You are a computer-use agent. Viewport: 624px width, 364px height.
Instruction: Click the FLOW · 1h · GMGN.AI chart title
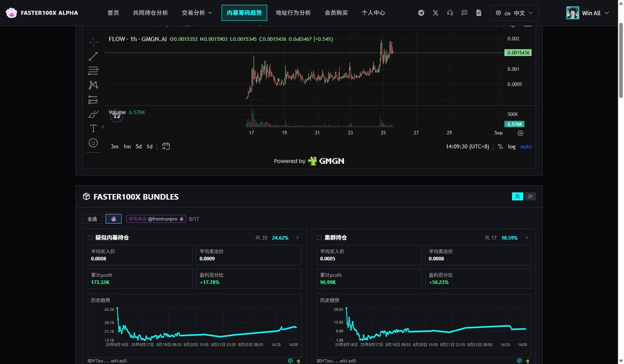(x=138, y=39)
